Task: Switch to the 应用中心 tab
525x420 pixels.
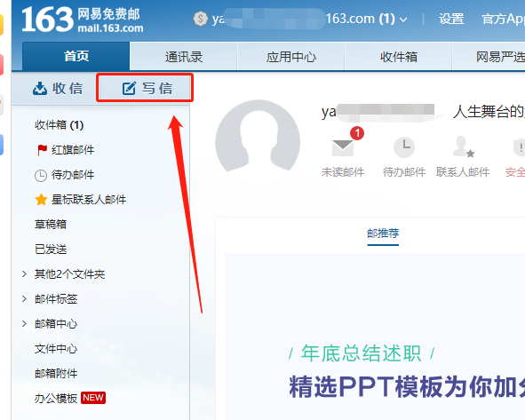Action: tap(291, 57)
